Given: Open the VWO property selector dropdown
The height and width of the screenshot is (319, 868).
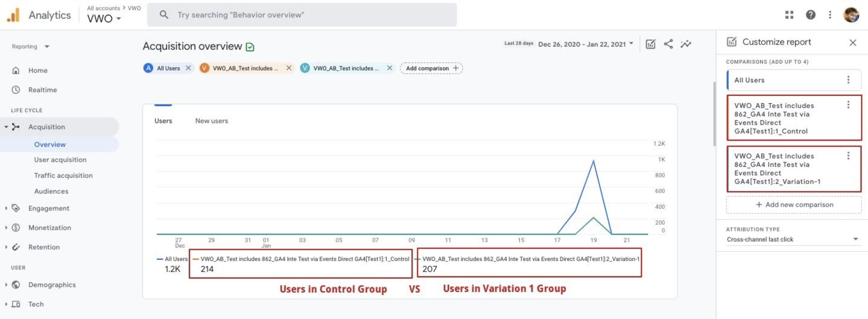Looking at the screenshot, I should (x=104, y=18).
